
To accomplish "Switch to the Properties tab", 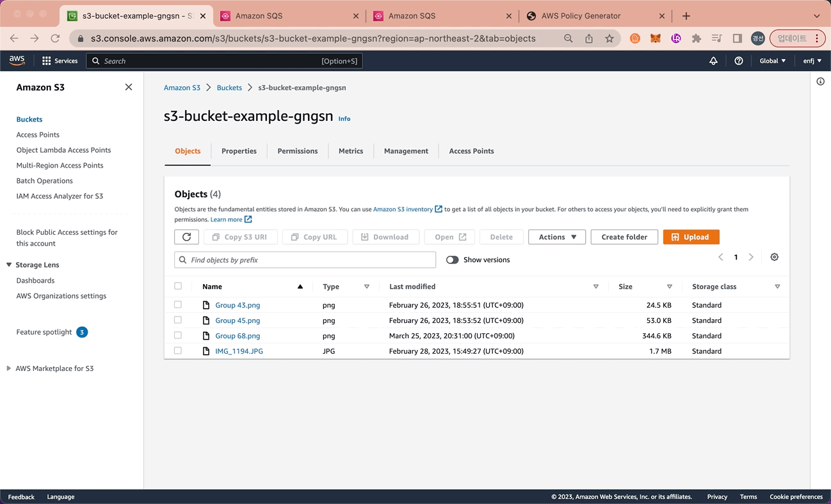I will 239,151.
